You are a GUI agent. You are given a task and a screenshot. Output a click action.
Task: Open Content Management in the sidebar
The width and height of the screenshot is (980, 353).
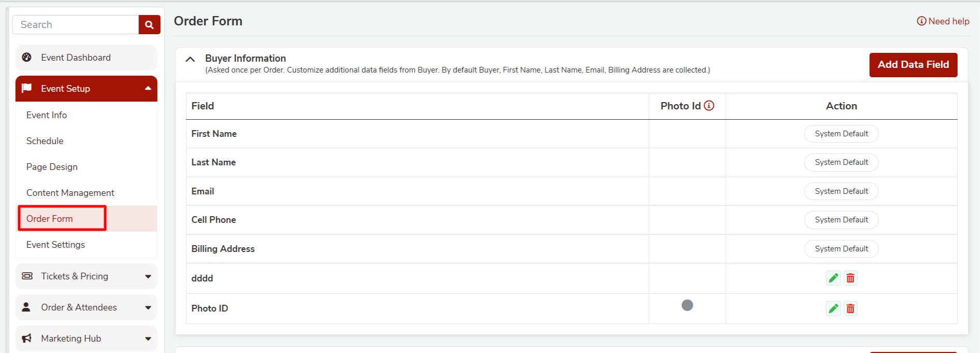pyautogui.click(x=70, y=193)
